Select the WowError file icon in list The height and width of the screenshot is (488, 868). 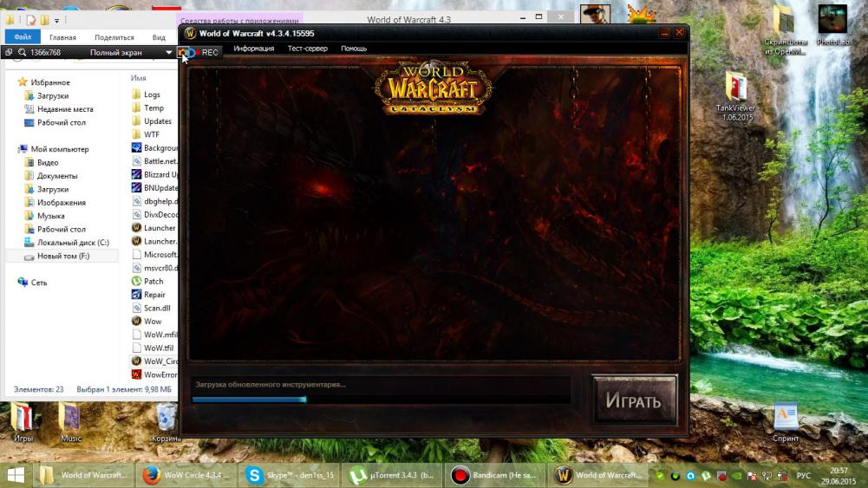[x=136, y=374]
